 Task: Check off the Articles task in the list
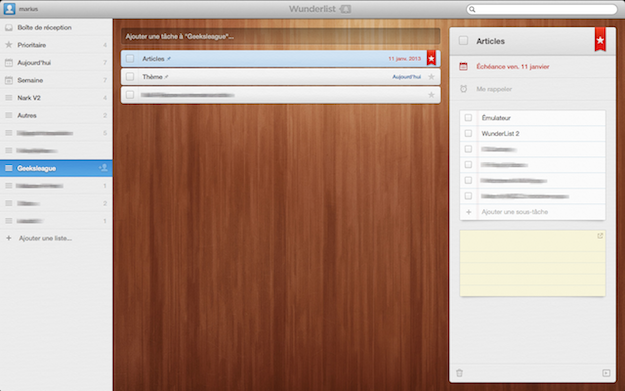(130, 59)
